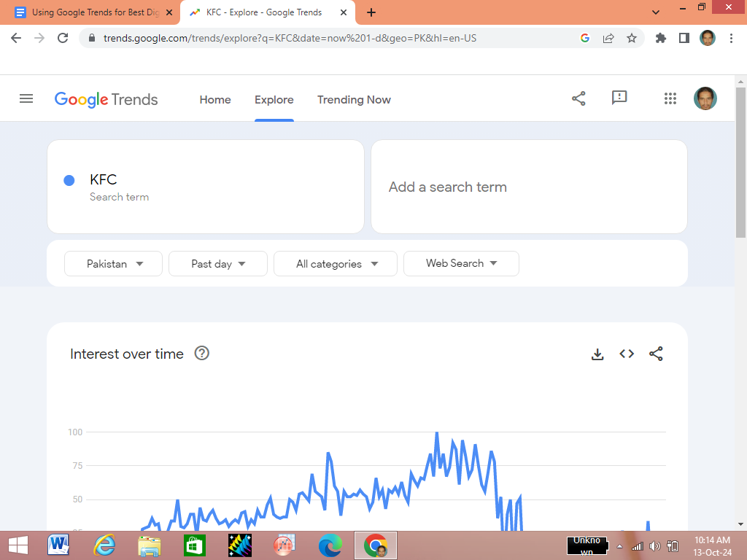Open Chrome extensions puzzle icon
The height and width of the screenshot is (560, 747).
click(661, 38)
